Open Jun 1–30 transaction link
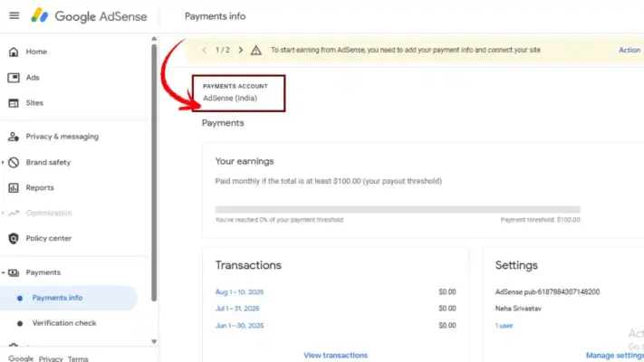Image resolution: width=644 pixels, height=362 pixels. pyautogui.click(x=239, y=326)
